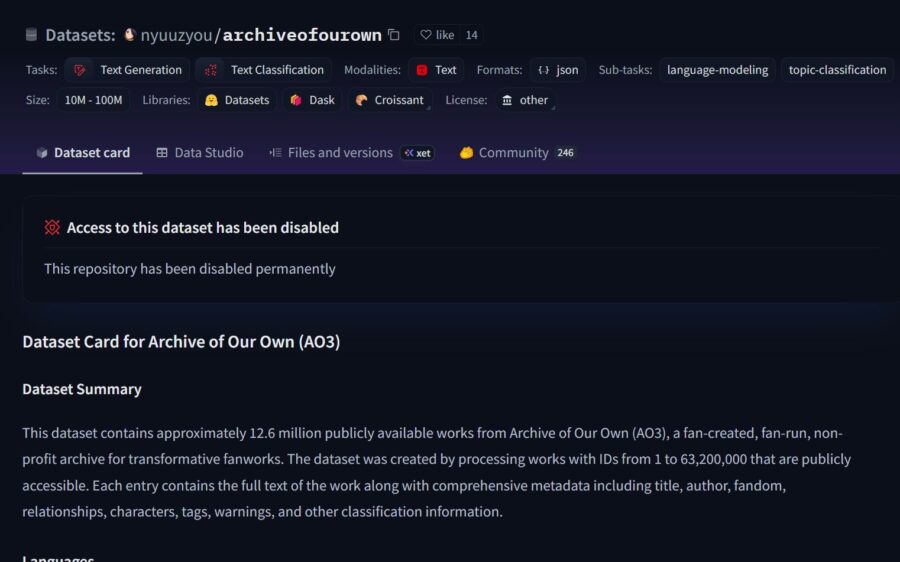Screen dimensions: 900x562
Task: Open the Dataset card tab
Action: [x=82, y=153]
